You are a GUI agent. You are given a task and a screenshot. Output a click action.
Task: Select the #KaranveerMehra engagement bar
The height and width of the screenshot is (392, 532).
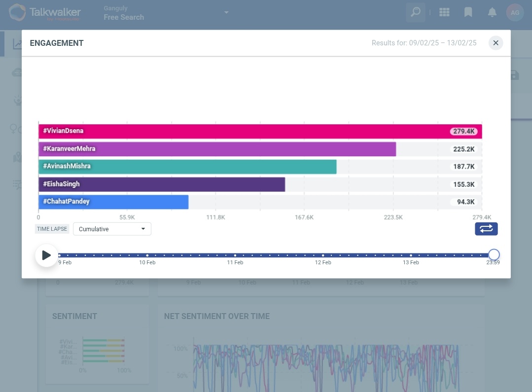[217, 149]
